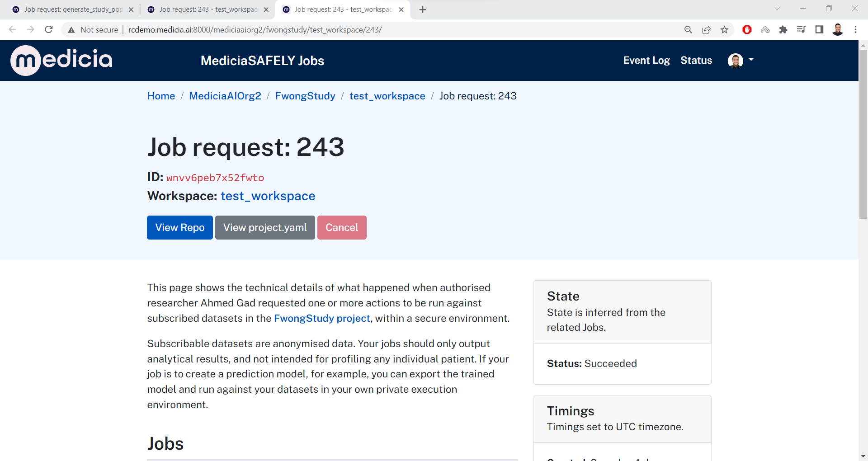Viewport: 868px width, 461px height.
Task: Bookmark this page with the star icon
Action: [x=724, y=30]
